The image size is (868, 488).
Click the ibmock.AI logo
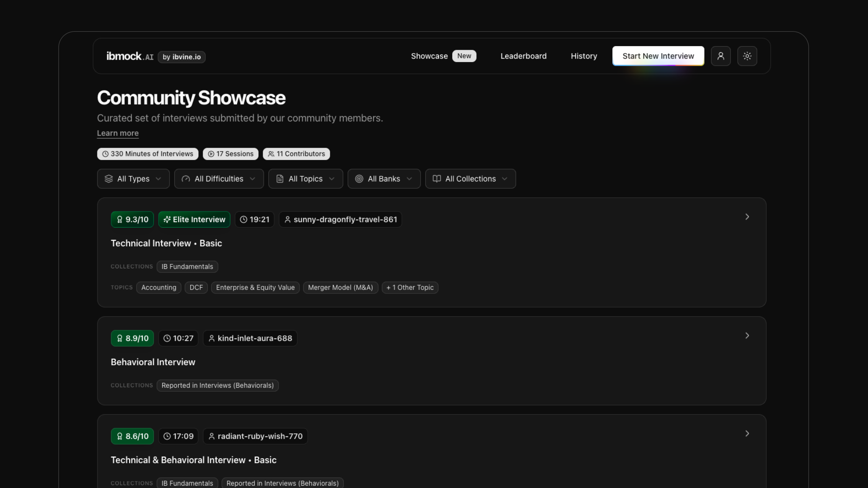coord(130,56)
